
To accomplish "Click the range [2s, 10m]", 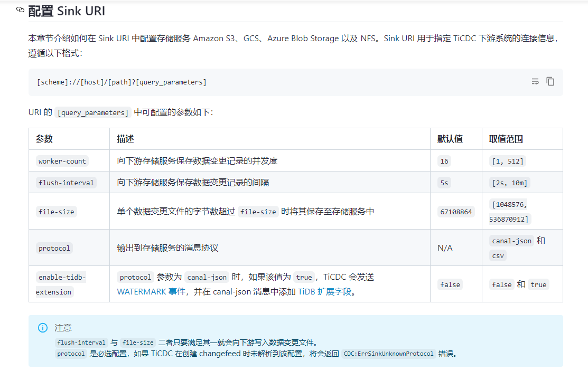I will point(510,183).
